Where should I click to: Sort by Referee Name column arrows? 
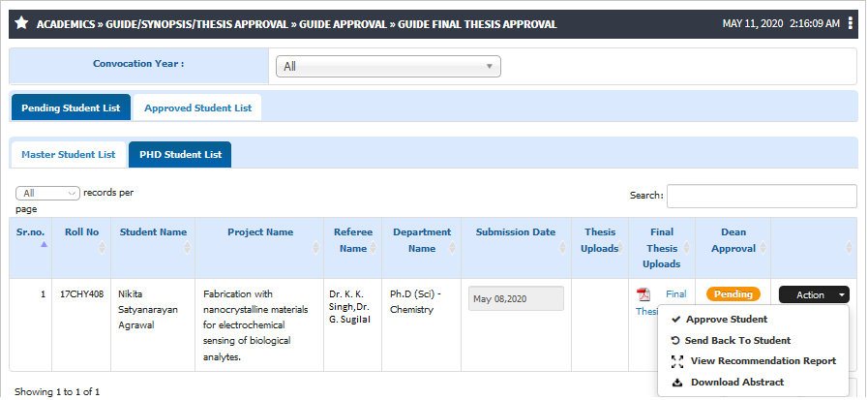(374, 248)
